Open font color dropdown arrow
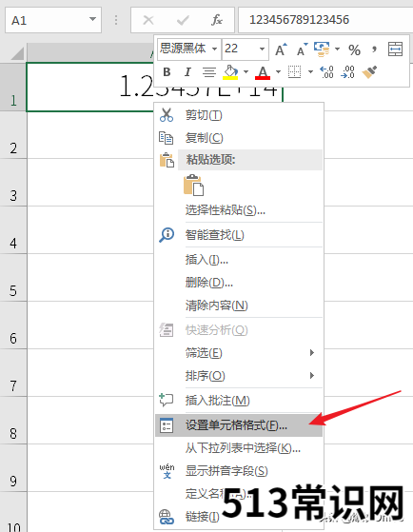This screenshot has width=413, height=532. 278,71
